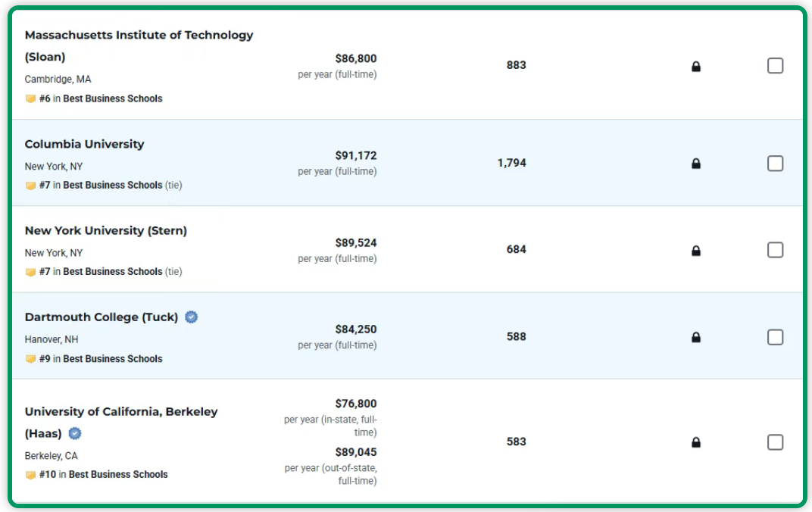Viewport: 812px width, 512px height.
Task: Check the box for New York University (Stern)
Action: (775, 250)
